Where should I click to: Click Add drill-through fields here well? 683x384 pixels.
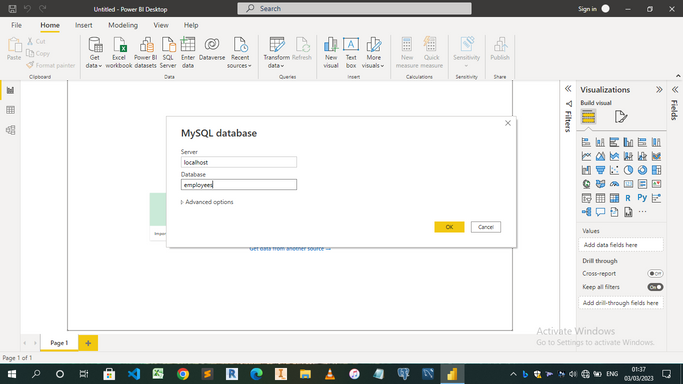pos(621,303)
